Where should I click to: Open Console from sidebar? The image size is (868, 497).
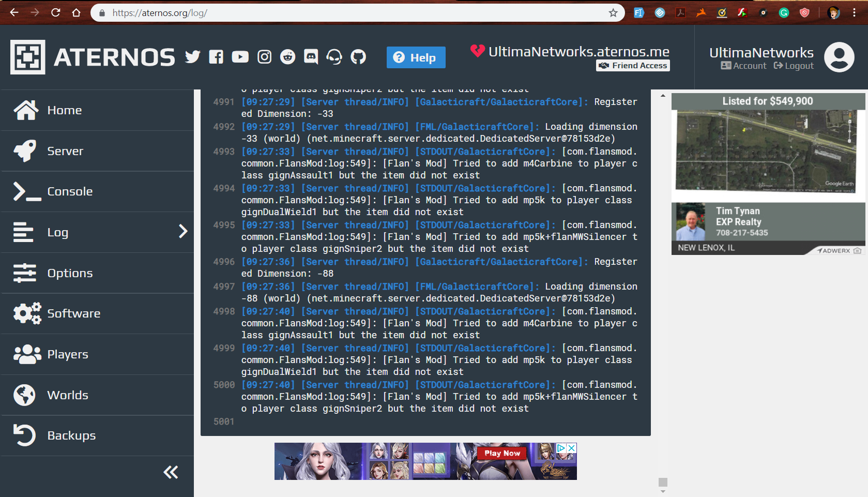point(97,191)
